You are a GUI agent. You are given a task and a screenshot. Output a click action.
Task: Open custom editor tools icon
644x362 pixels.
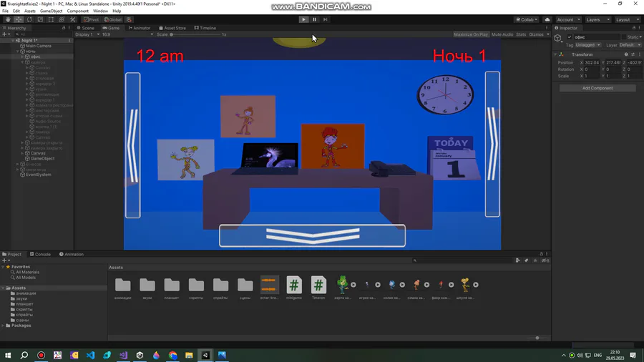click(x=73, y=19)
